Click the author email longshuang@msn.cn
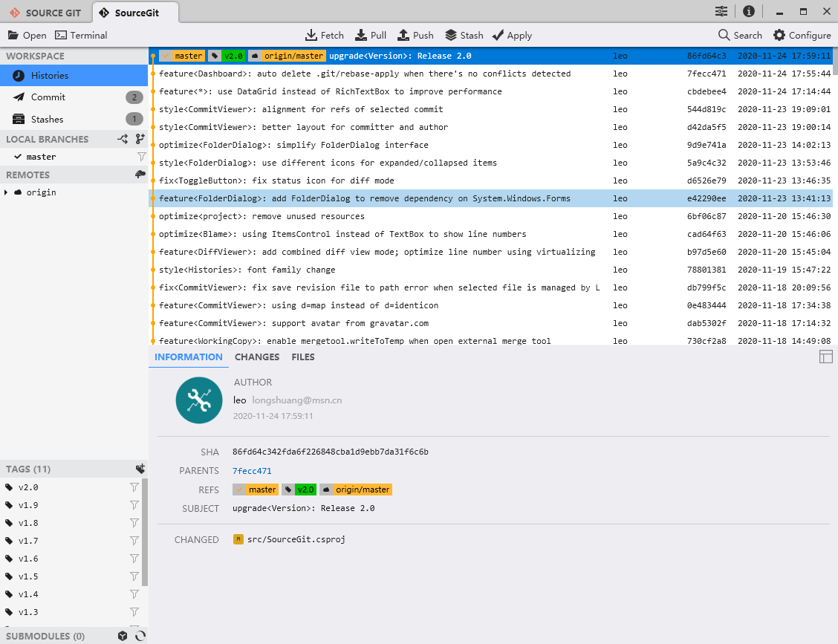The height and width of the screenshot is (644, 838). click(x=296, y=400)
